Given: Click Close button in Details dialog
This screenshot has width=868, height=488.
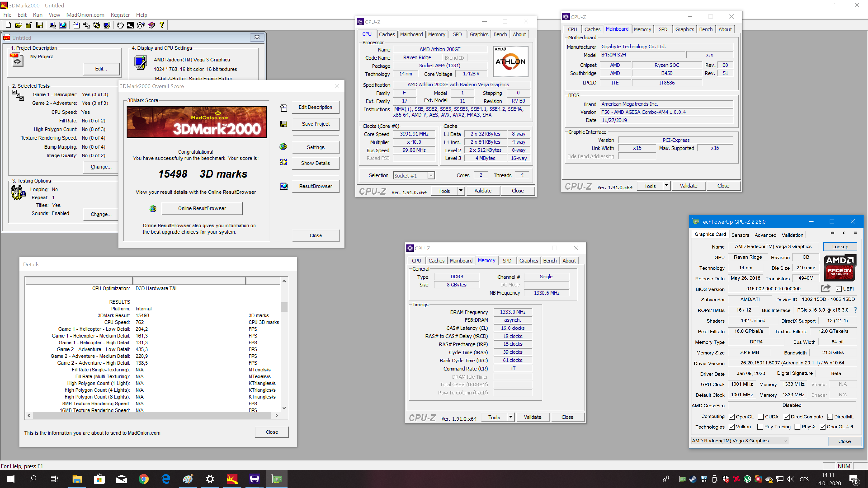Looking at the screenshot, I should 271,432.
